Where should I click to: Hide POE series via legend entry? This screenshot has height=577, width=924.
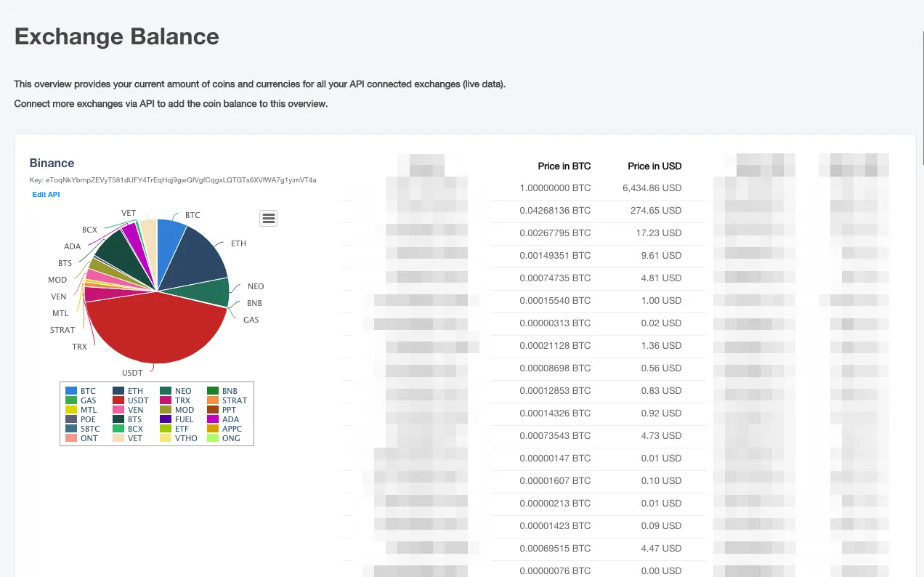(80, 419)
